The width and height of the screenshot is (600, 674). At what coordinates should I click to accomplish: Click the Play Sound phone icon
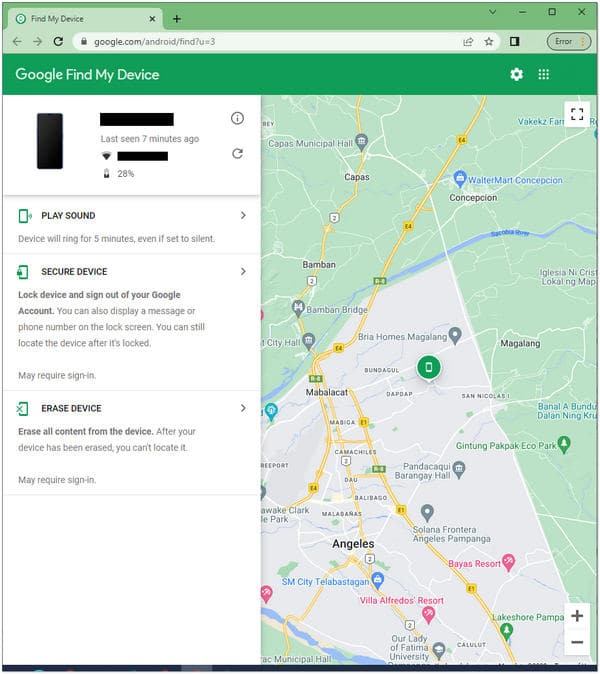(25, 216)
